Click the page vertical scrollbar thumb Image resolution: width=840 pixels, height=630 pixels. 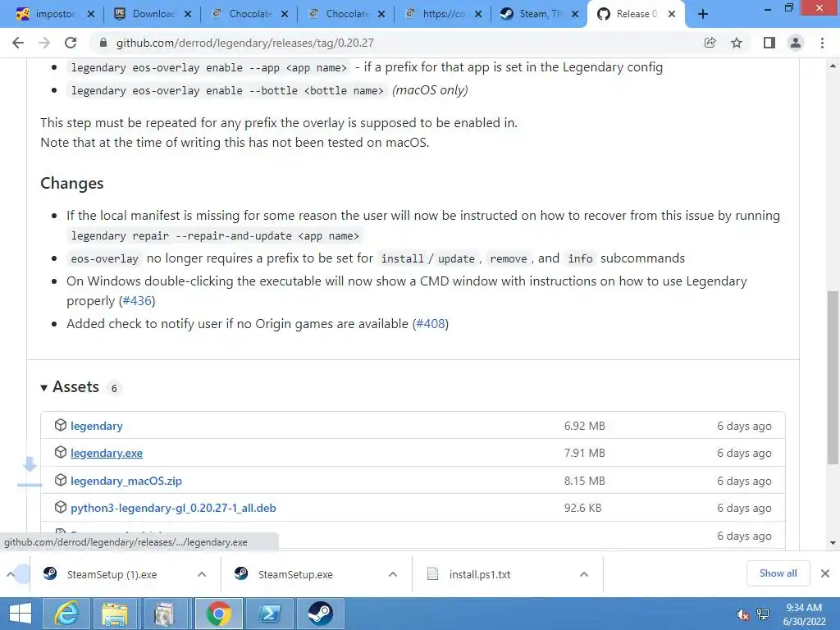(833, 377)
